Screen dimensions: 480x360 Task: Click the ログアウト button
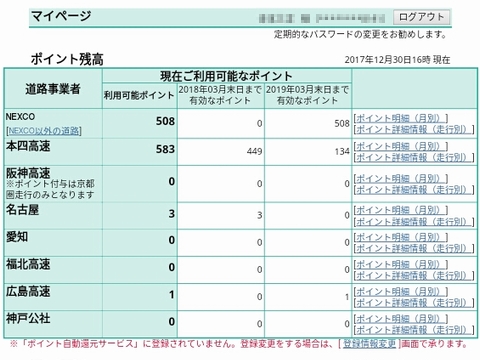(422, 17)
